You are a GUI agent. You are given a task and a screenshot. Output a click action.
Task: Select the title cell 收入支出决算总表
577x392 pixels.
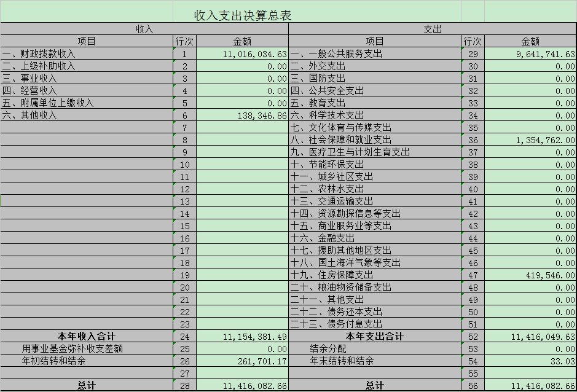click(x=243, y=15)
